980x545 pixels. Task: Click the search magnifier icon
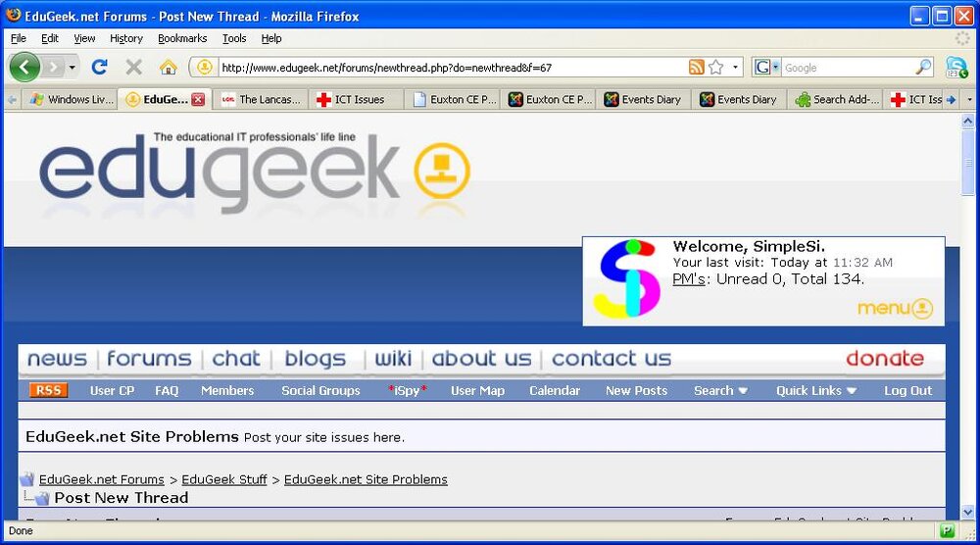(923, 67)
